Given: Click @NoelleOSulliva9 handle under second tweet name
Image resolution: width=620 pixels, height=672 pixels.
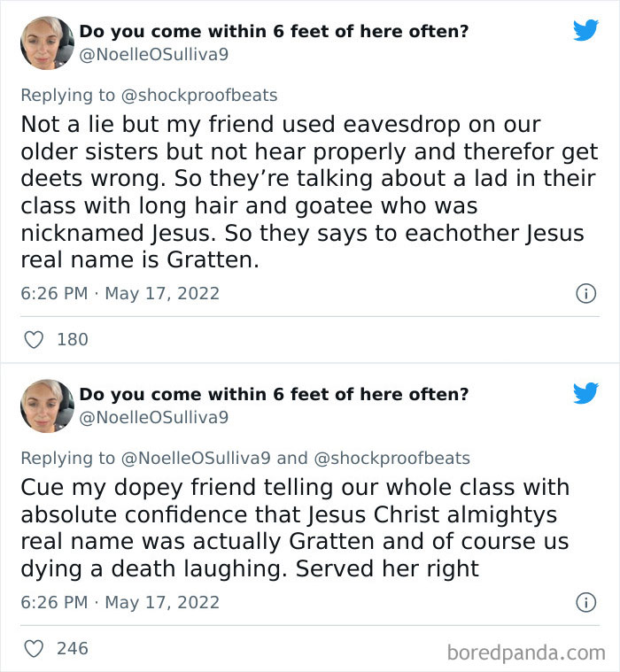Looking at the screenshot, I should (x=154, y=416).
